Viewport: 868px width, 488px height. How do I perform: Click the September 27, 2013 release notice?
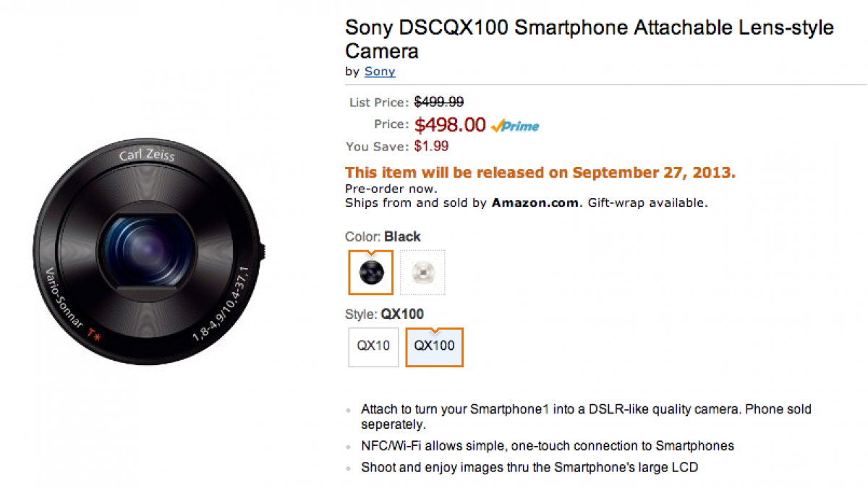tap(540, 173)
